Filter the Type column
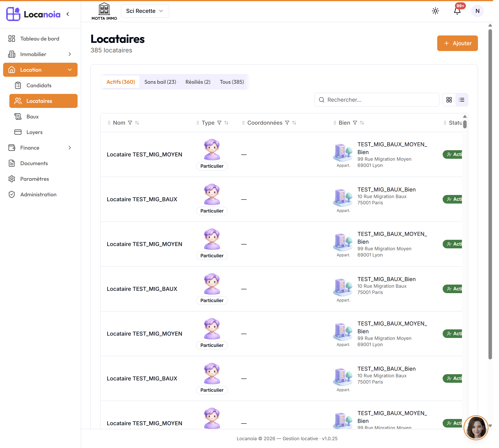Viewport: 499px width, 448px height. point(219,123)
